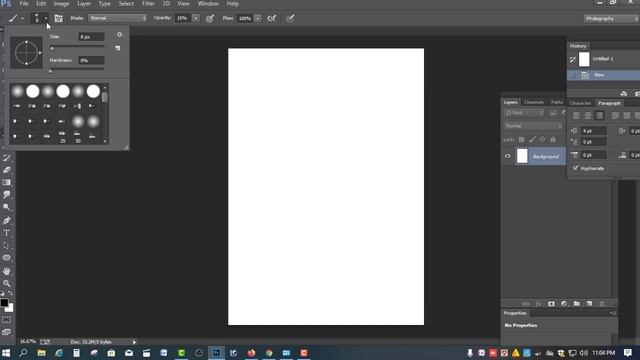Toggle Quick Mask mode icon
This screenshot has width=640, height=360.
(x=7, y=320)
